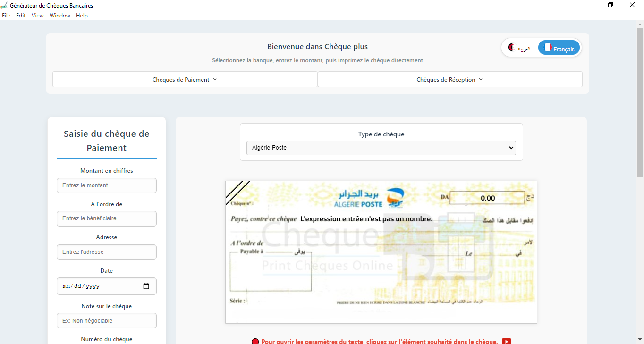Click the amount box on the cheque
Viewport: 644px width, 344px height.
click(487, 198)
